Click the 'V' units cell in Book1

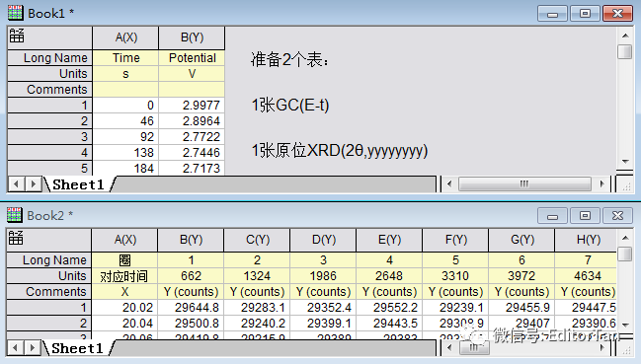point(192,74)
